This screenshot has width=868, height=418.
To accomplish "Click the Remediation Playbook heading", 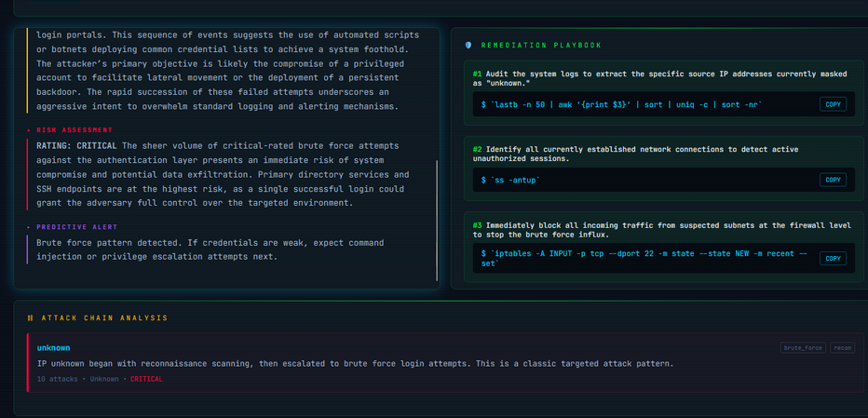I will point(541,45).
